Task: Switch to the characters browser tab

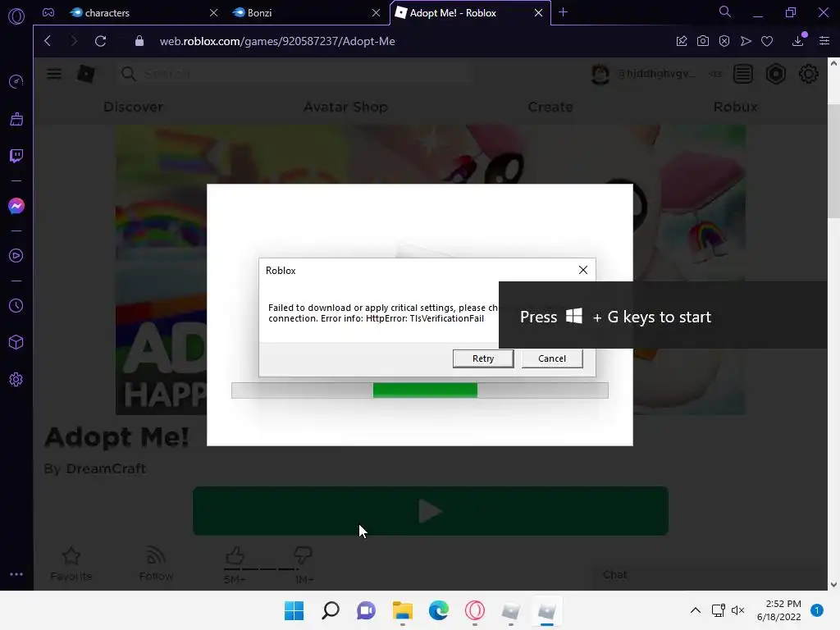Action: coord(107,13)
